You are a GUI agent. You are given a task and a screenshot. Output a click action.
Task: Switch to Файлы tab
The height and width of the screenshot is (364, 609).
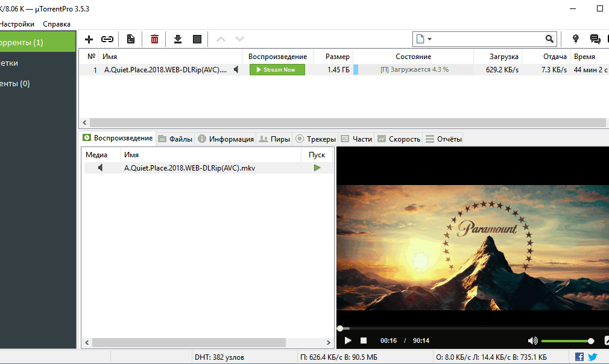[175, 139]
